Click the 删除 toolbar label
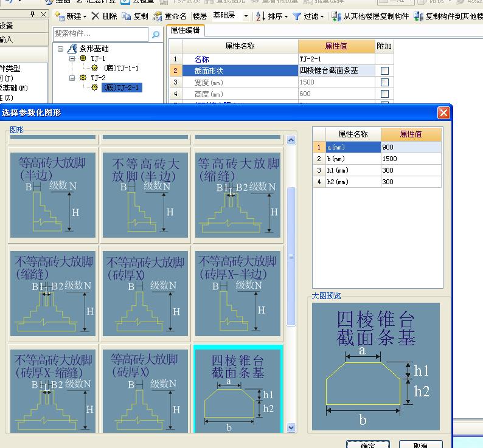 click(109, 16)
